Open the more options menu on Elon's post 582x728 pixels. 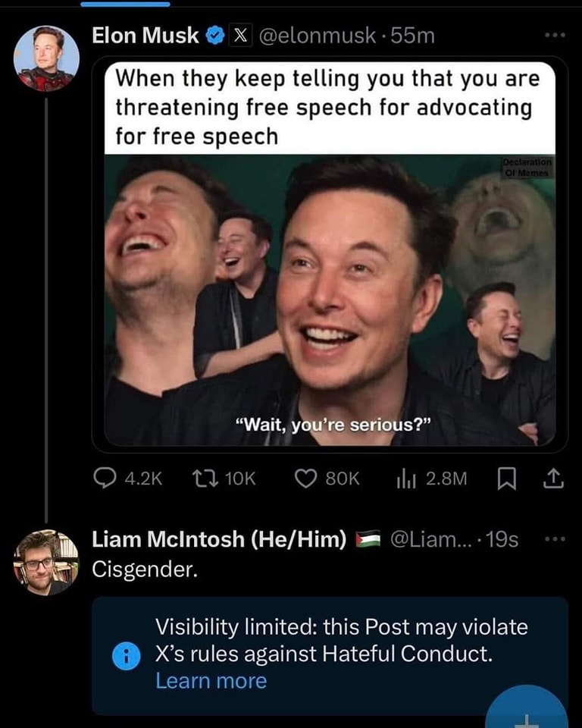554,35
